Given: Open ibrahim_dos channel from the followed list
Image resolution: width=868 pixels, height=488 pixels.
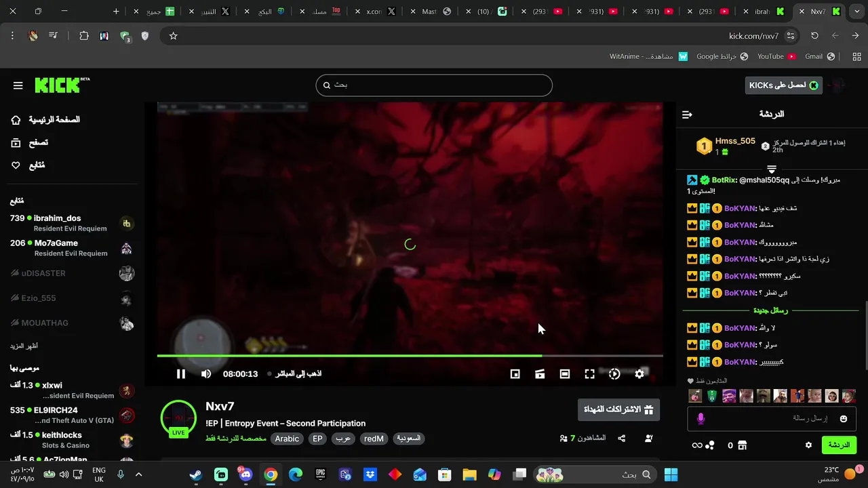Looking at the screenshot, I should pyautogui.click(x=71, y=223).
